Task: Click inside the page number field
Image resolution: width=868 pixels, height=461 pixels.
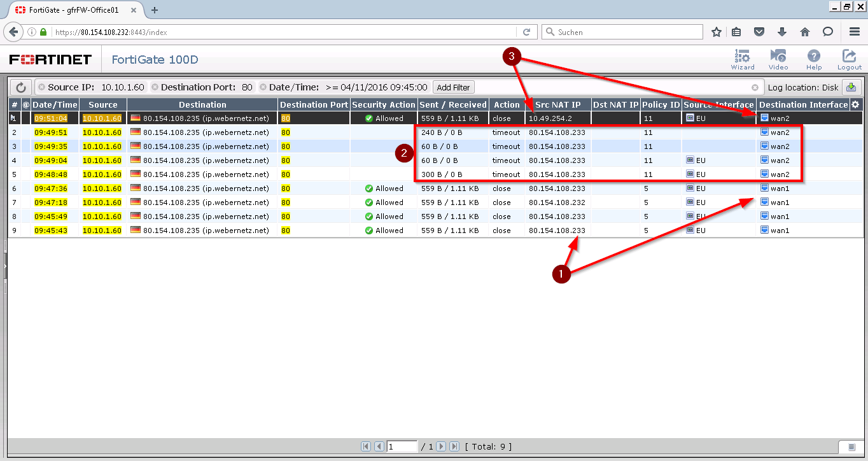Action: 403,446
